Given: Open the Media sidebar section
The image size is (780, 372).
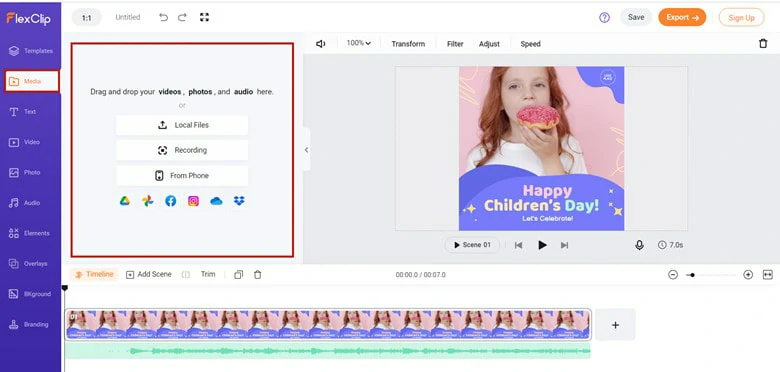Looking at the screenshot, I should pos(32,81).
